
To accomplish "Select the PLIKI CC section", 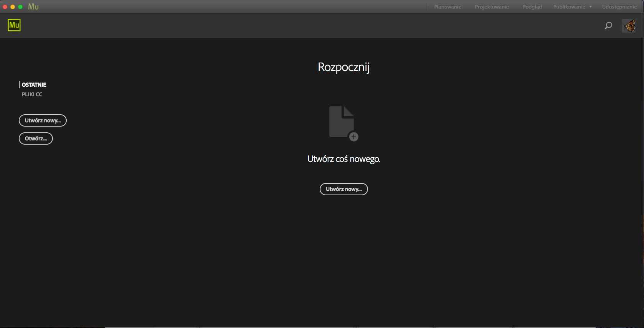I will [32, 94].
